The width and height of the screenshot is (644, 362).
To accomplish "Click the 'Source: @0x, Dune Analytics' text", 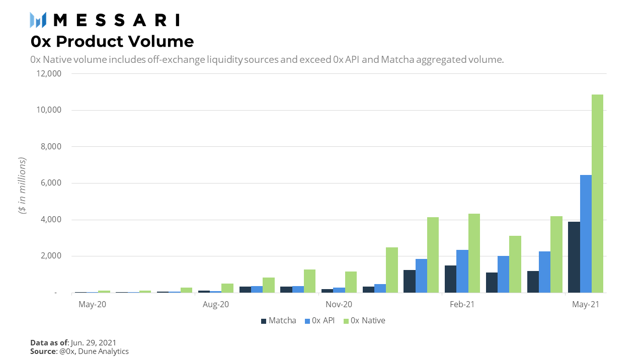I will tap(79, 351).
